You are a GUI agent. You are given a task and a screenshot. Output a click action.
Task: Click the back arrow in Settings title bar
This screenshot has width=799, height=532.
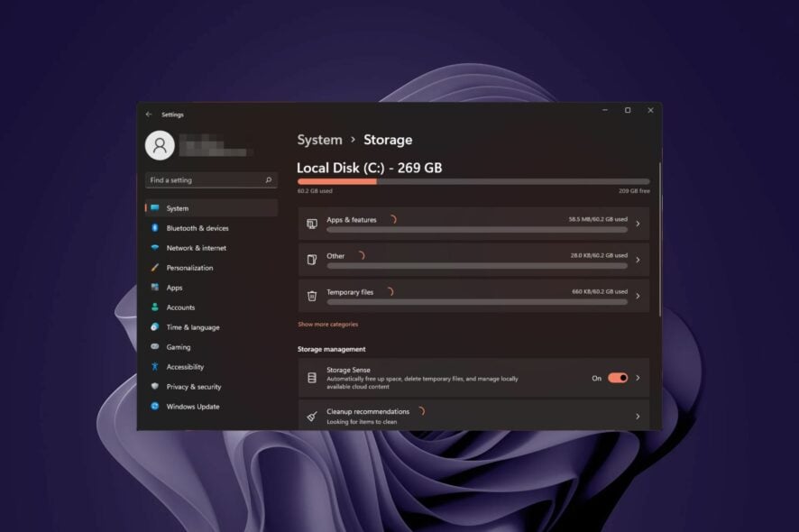(148, 115)
